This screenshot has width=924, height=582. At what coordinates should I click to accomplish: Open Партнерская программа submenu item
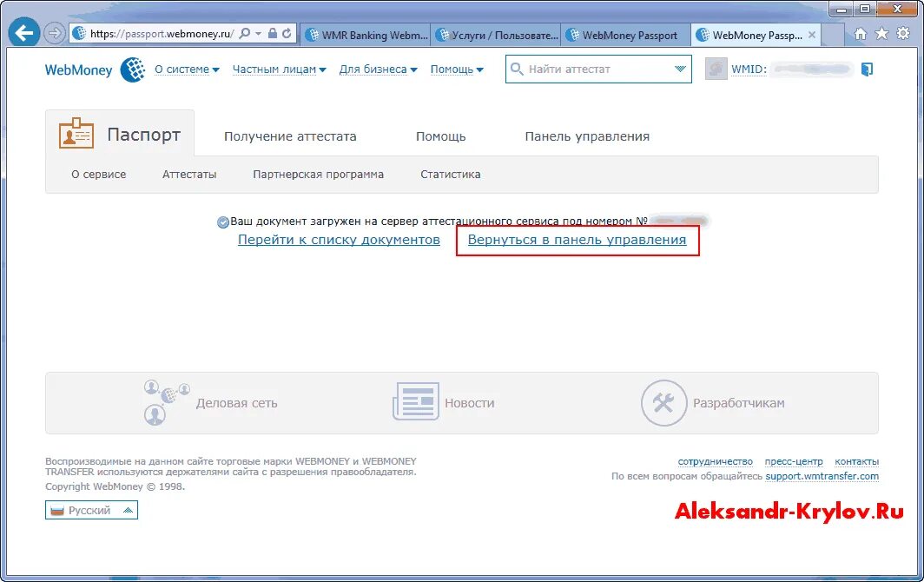[318, 174]
